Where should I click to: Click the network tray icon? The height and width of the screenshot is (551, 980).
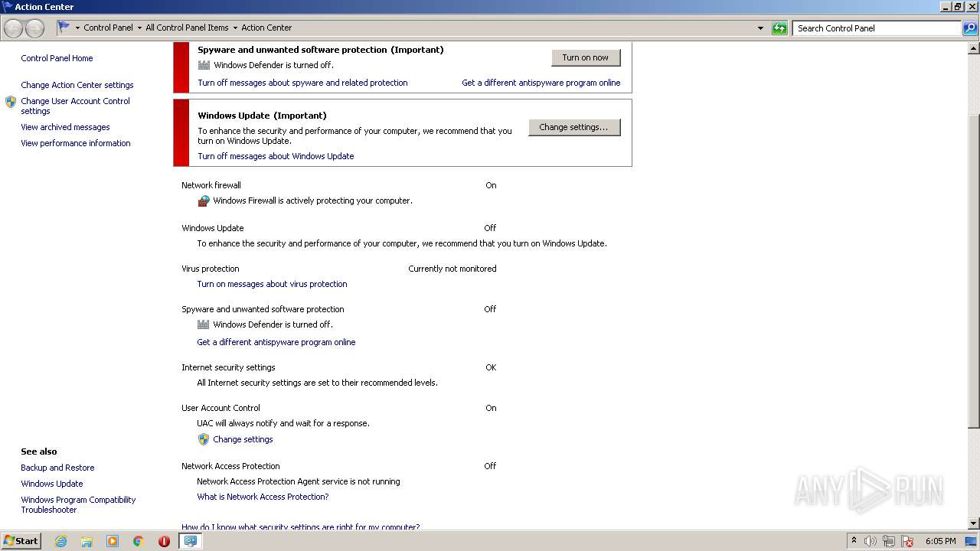click(x=889, y=541)
